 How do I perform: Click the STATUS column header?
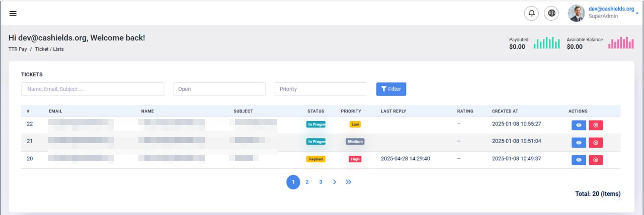[316, 111]
